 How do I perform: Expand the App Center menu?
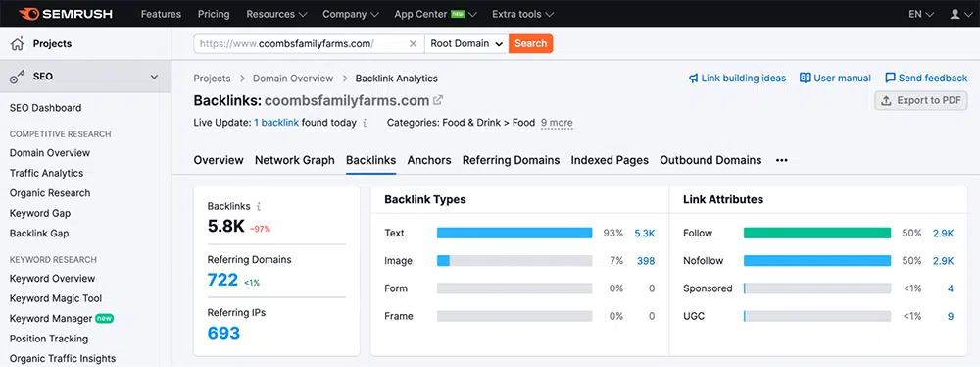[x=436, y=14]
